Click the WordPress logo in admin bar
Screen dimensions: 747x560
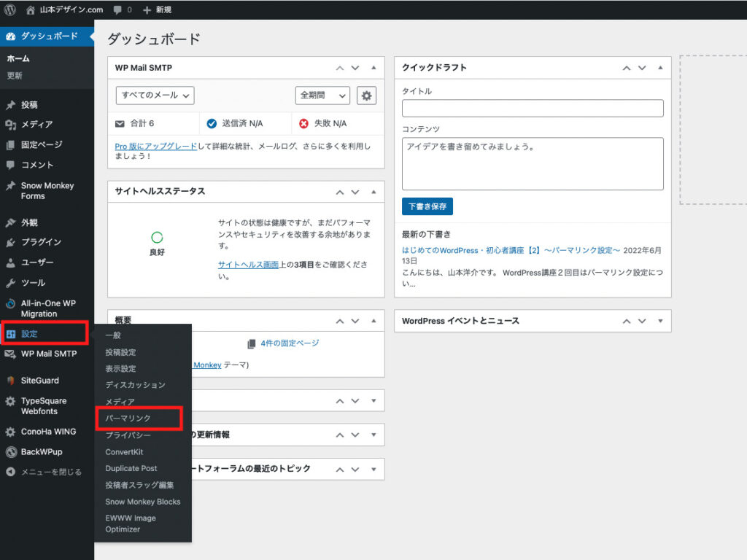(10, 9)
